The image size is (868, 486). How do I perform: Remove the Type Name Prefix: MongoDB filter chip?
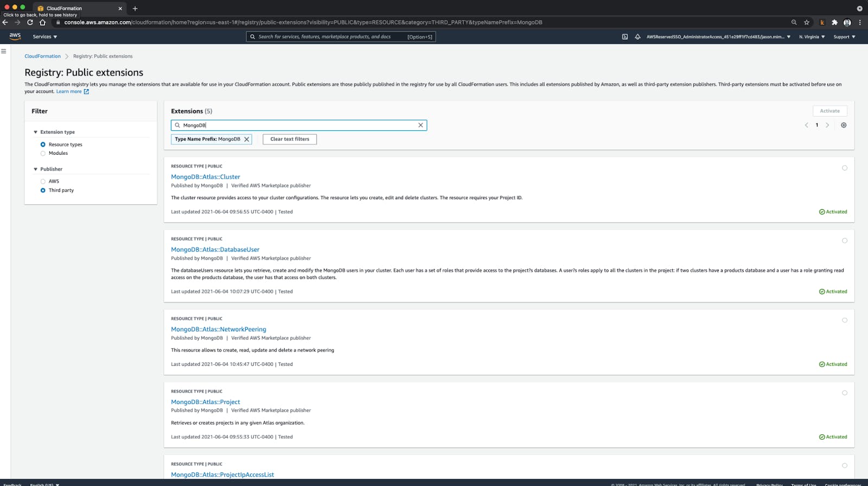pyautogui.click(x=247, y=139)
